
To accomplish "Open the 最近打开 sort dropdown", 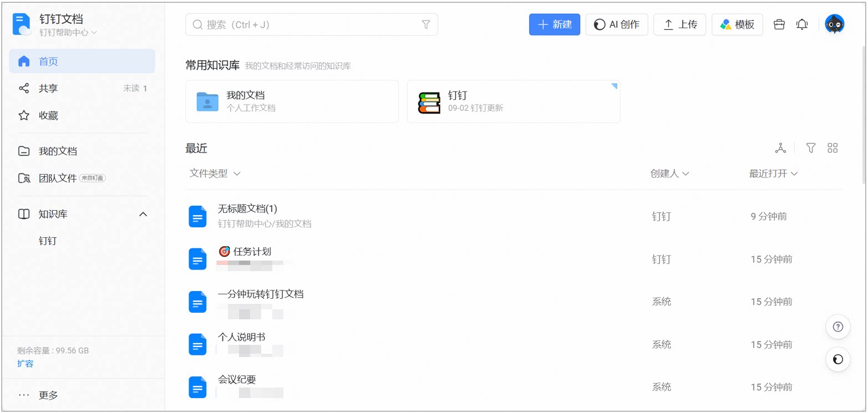I will [x=773, y=174].
